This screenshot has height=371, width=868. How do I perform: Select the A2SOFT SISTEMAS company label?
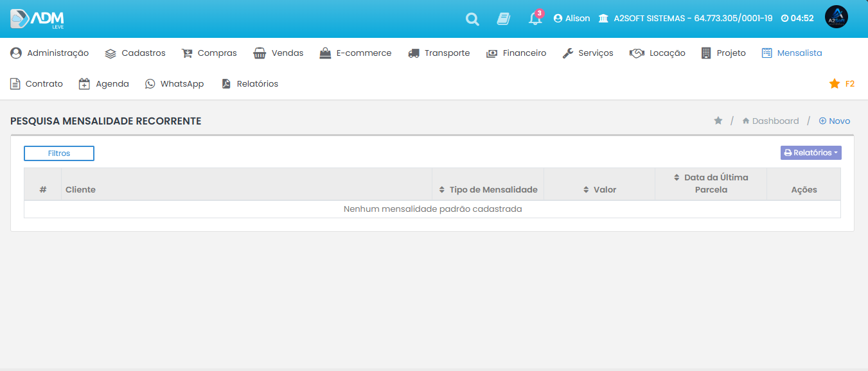click(x=686, y=19)
